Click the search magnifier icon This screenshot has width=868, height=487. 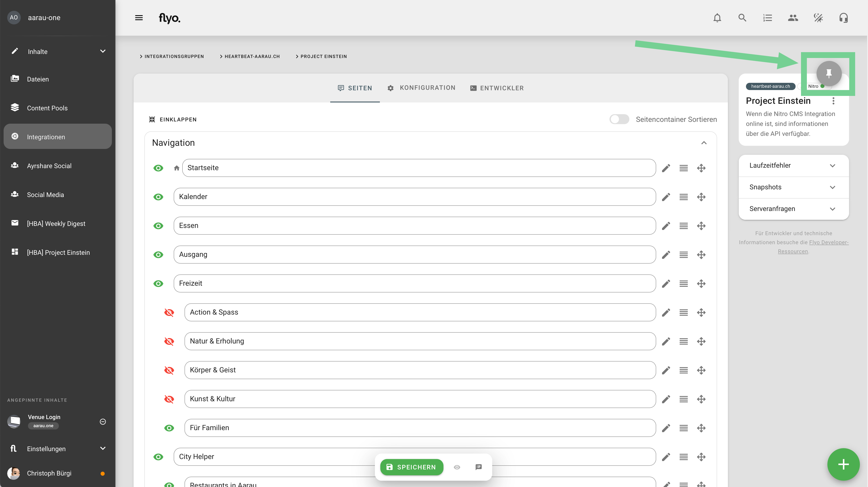click(x=742, y=18)
